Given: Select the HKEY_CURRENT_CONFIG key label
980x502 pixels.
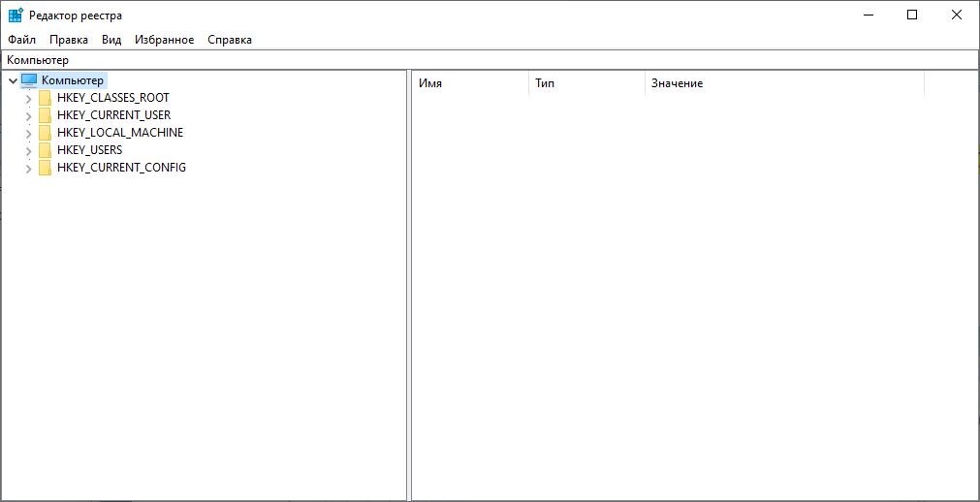Looking at the screenshot, I should [x=121, y=169].
